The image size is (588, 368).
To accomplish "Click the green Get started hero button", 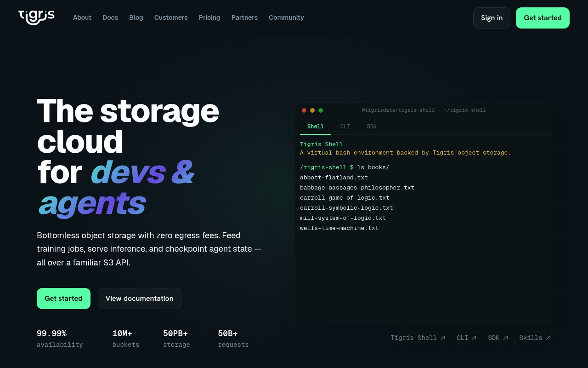I will tap(63, 299).
